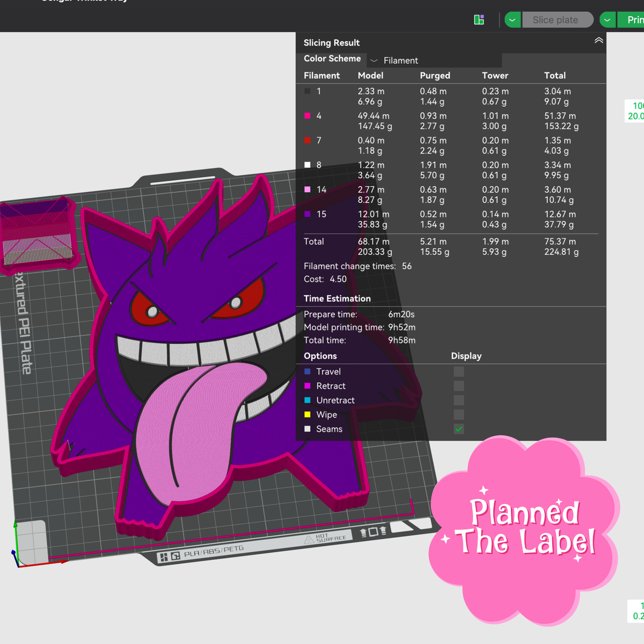Enable the Travel display checkbox
Screen dimensions: 644x644
click(459, 371)
